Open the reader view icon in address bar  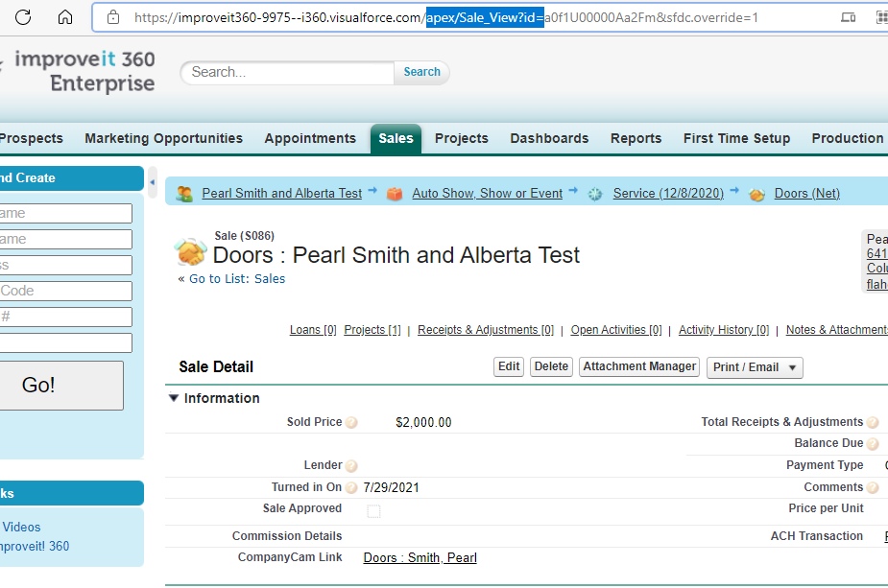[848, 17]
